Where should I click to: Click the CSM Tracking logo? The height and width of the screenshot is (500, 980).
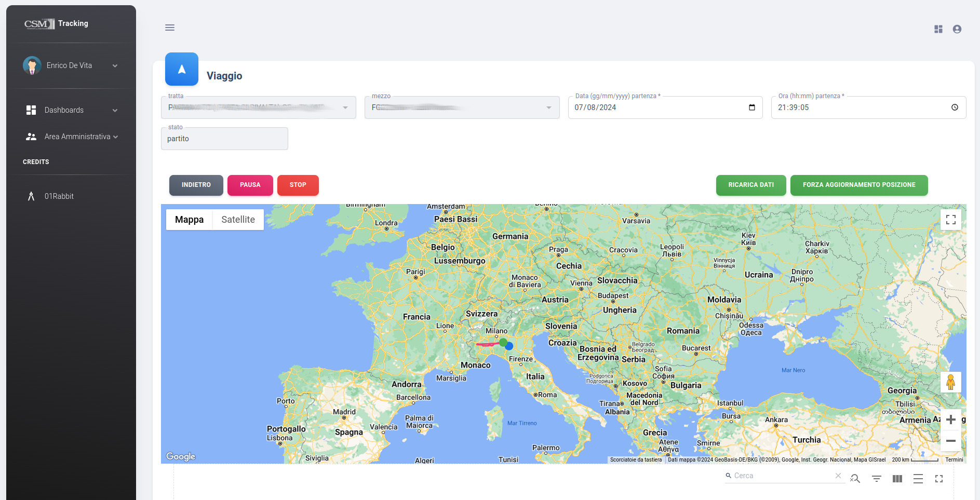click(56, 24)
